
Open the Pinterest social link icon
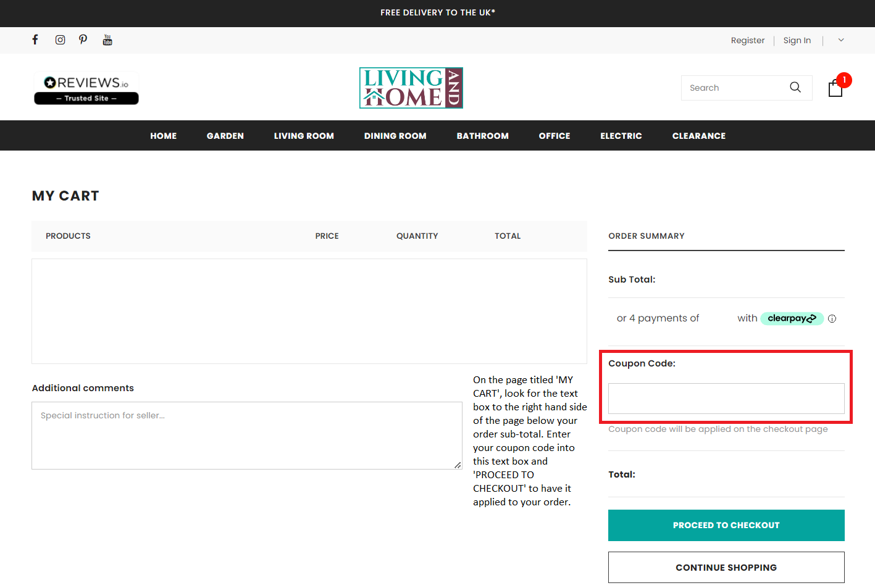point(83,40)
